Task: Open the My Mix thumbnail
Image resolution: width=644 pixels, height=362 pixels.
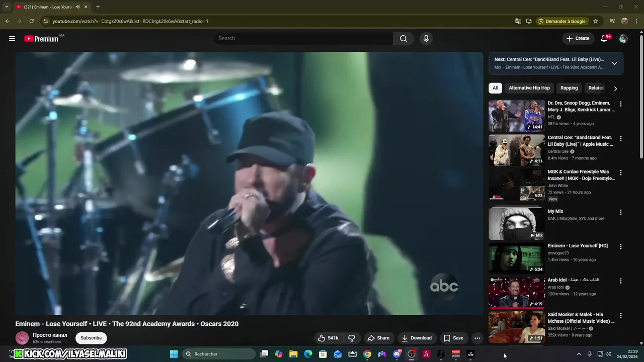Action: click(517, 224)
